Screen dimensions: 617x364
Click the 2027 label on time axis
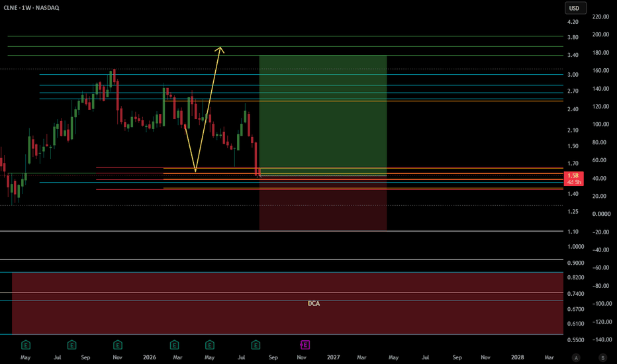pos(333,357)
